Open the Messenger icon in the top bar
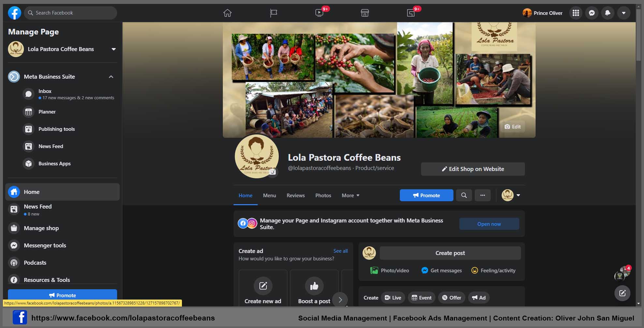 (592, 13)
